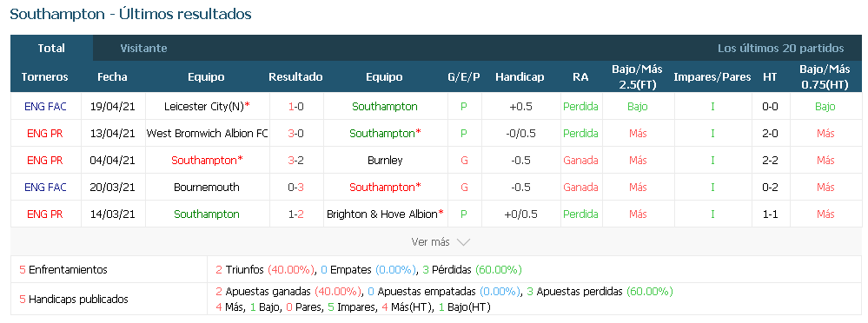Select the Total tab
This screenshot has width=868, height=323.
51,48
